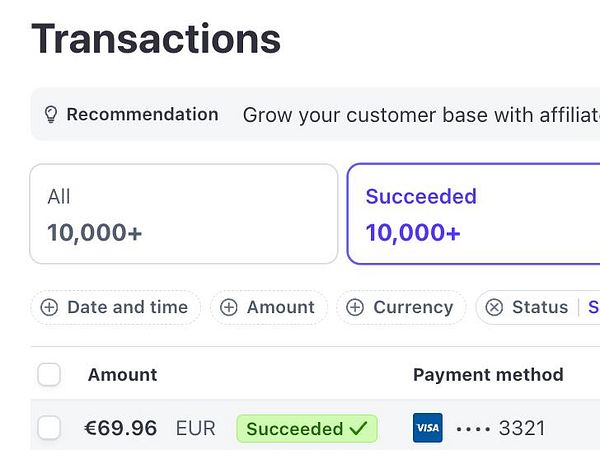This screenshot has height=450, width=600.
Task: Select the €69.96 transaction checkbox
Action: [49, 429]
